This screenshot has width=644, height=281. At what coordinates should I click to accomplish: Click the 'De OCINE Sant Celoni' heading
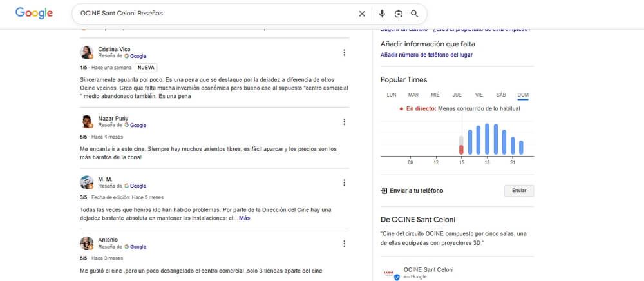[418, 220]
